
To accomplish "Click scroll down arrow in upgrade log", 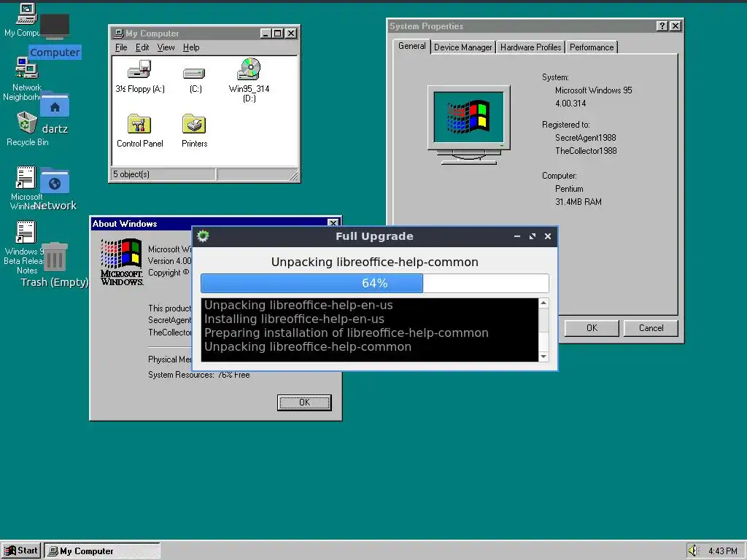I will click(543, 357).
